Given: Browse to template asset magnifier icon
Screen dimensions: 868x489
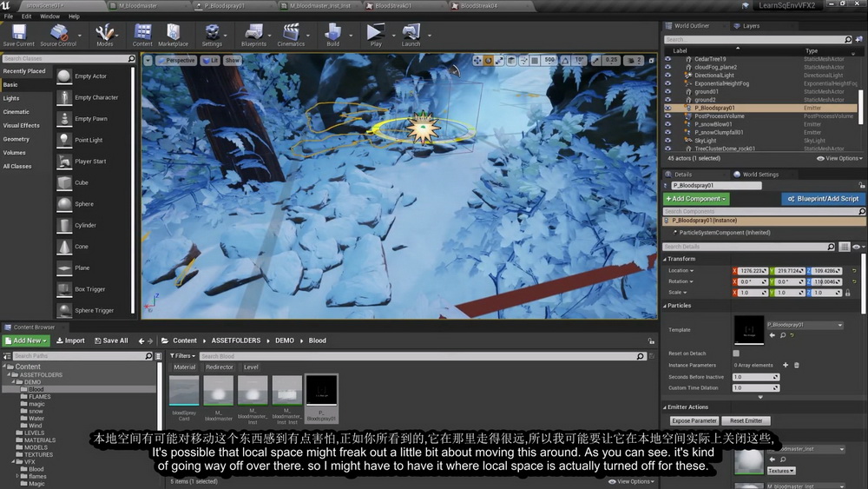Looking at the screenshot, I should (x=783, y=335).
